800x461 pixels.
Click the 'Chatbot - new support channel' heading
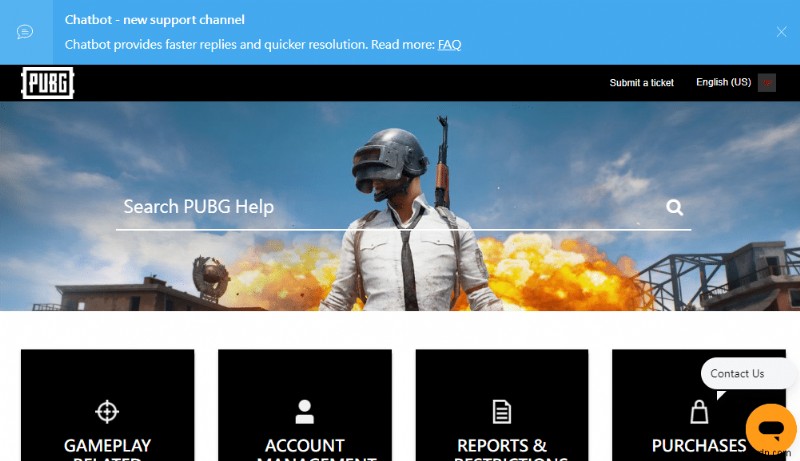click(155, 20)
